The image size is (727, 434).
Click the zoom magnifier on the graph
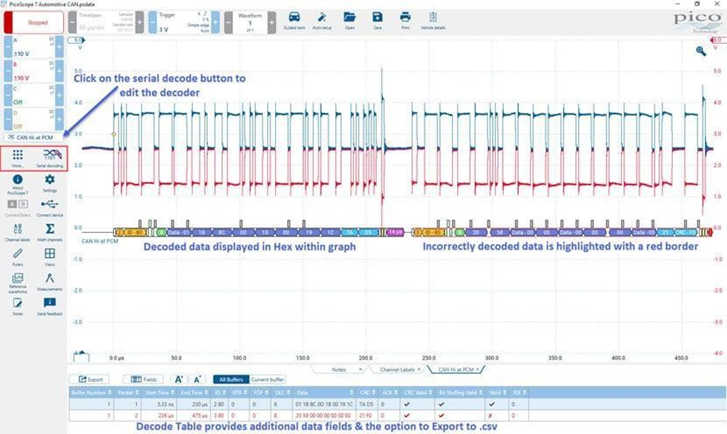point(701,50)
